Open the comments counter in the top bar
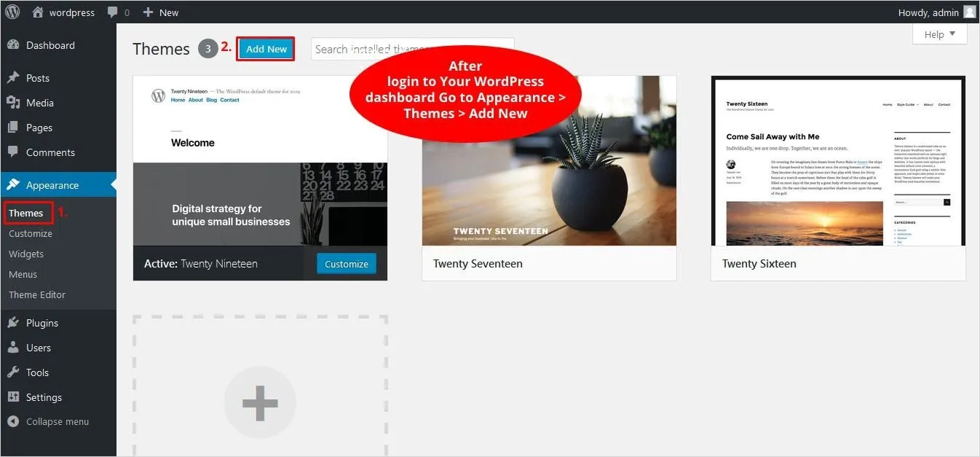980x457 pixels. (118, 12)
